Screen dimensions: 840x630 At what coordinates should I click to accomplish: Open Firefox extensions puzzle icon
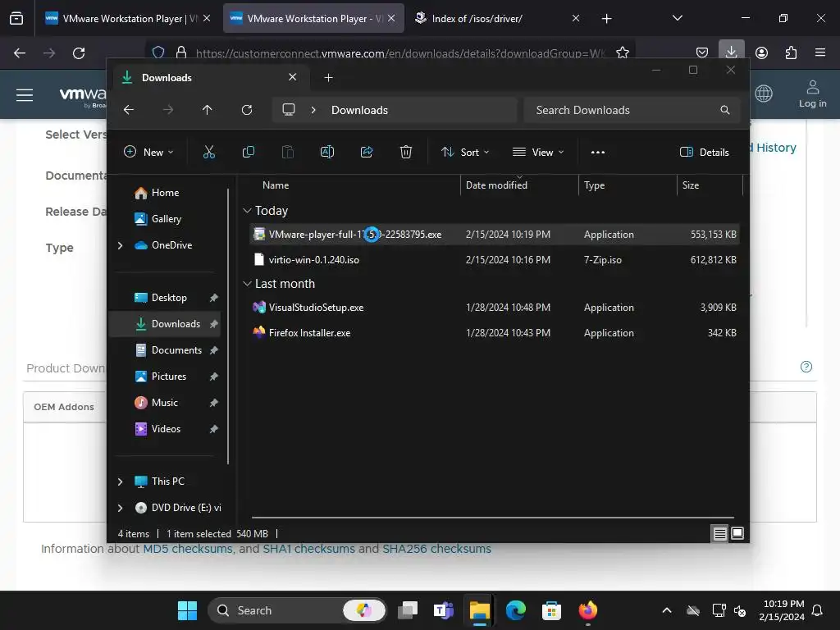coord(791,52)
